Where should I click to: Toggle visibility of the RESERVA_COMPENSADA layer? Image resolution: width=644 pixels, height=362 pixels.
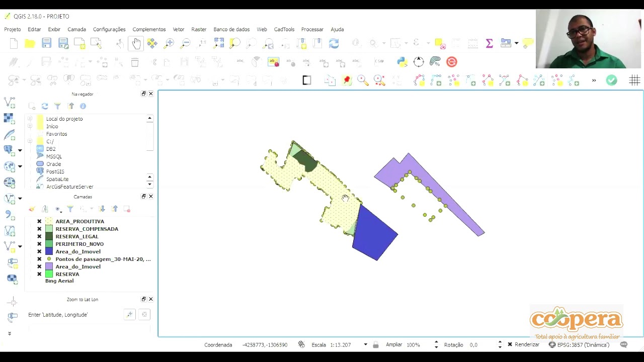click(x=39, y=229)
